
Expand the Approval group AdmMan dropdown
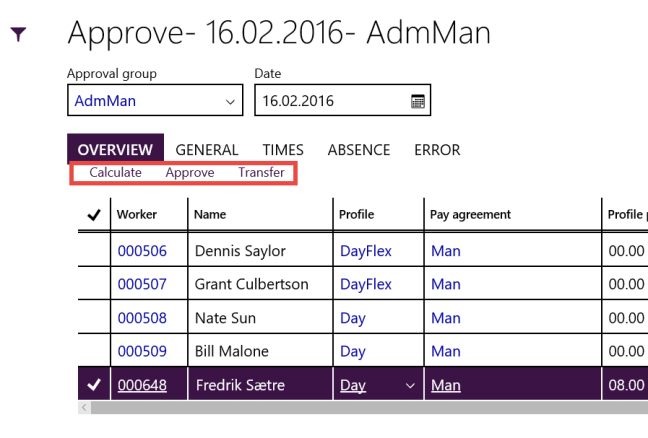231,101
